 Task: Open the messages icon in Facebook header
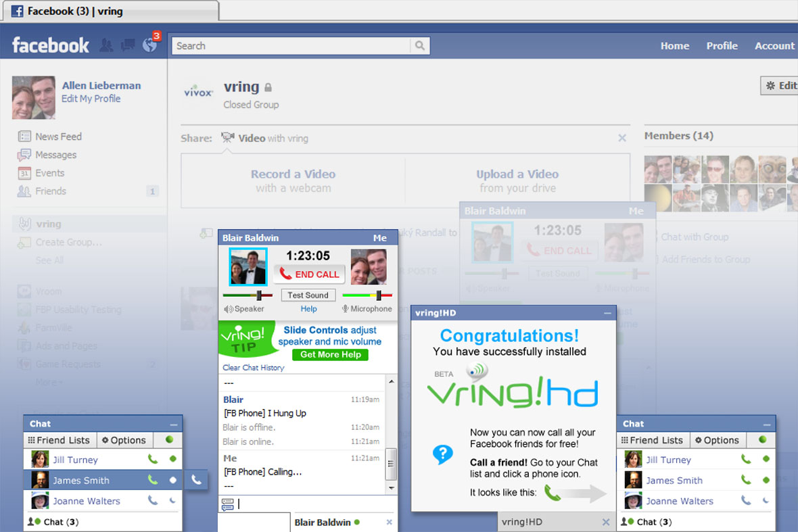(128, 45)
